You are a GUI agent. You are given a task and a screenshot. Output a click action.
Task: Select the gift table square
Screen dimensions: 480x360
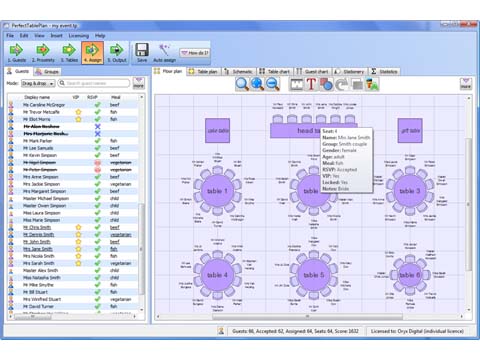coord(410,130)
